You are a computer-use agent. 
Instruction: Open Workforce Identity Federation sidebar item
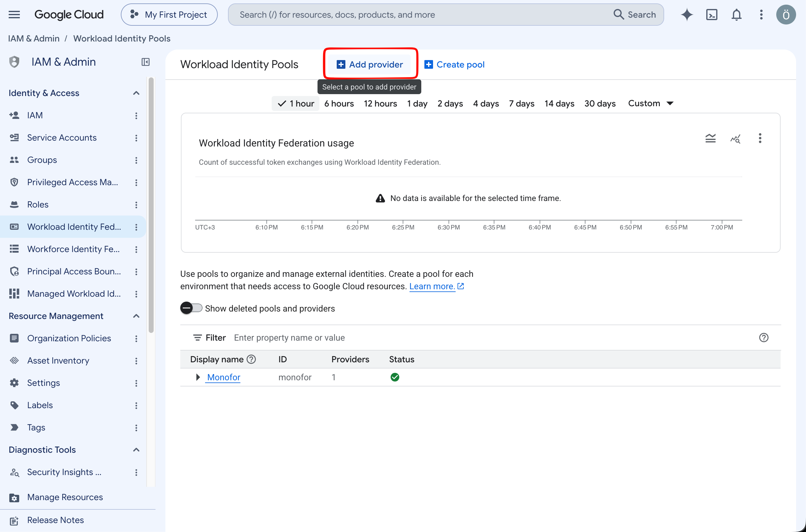pos(73,249)
